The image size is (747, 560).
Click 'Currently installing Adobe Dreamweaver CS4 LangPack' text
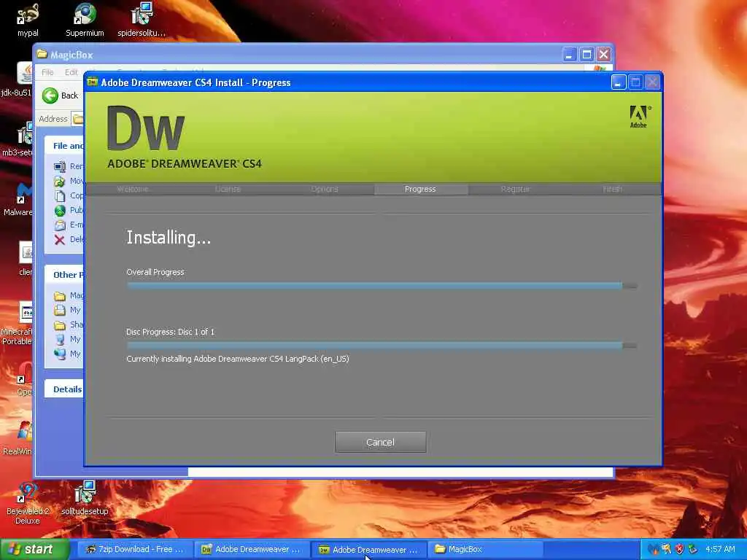pos(237,359)
